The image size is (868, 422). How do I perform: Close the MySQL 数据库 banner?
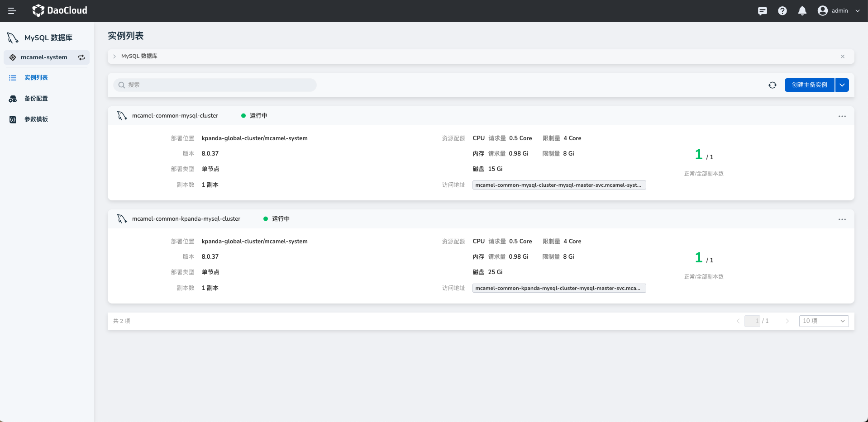[x=843, y=57]
